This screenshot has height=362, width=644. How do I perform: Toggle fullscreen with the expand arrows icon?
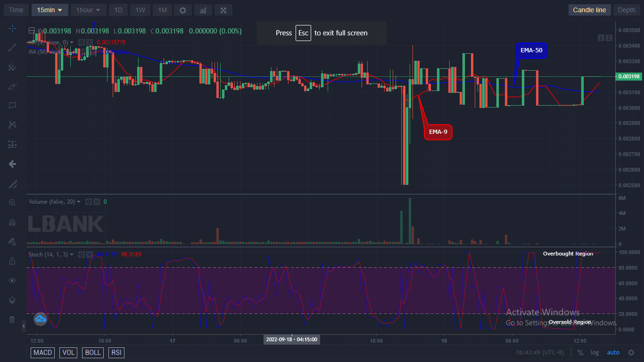point(223,10)
